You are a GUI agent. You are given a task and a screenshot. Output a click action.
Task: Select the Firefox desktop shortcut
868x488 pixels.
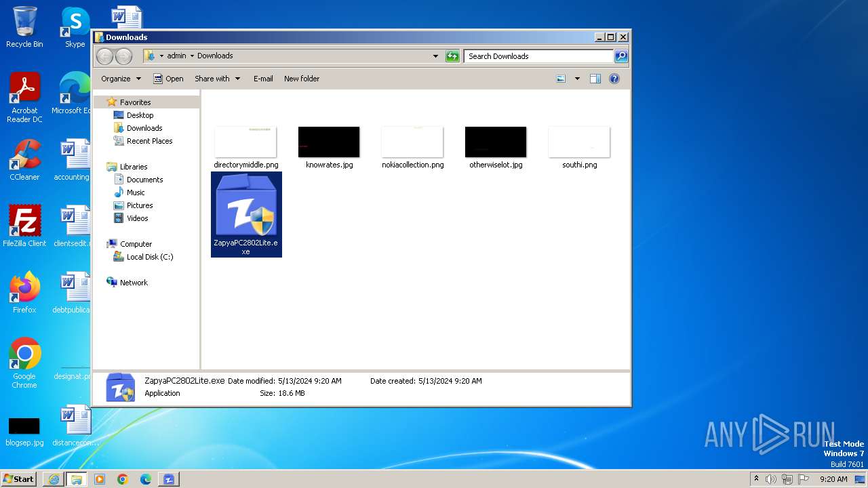point(24,293)
